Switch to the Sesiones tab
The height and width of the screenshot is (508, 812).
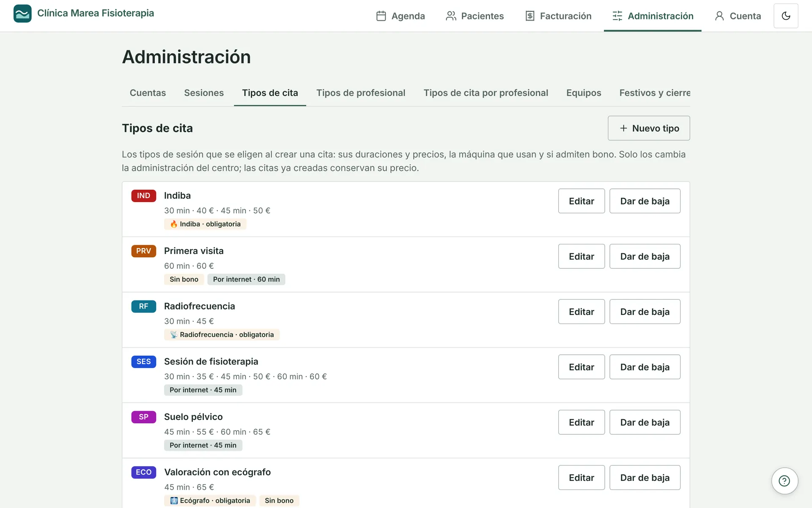(204, 93)
